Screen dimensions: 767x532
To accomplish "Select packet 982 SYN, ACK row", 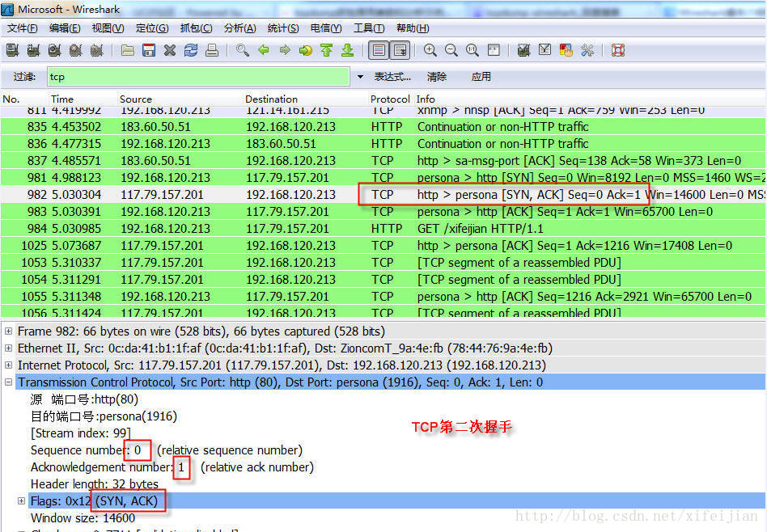I will 383,195.
